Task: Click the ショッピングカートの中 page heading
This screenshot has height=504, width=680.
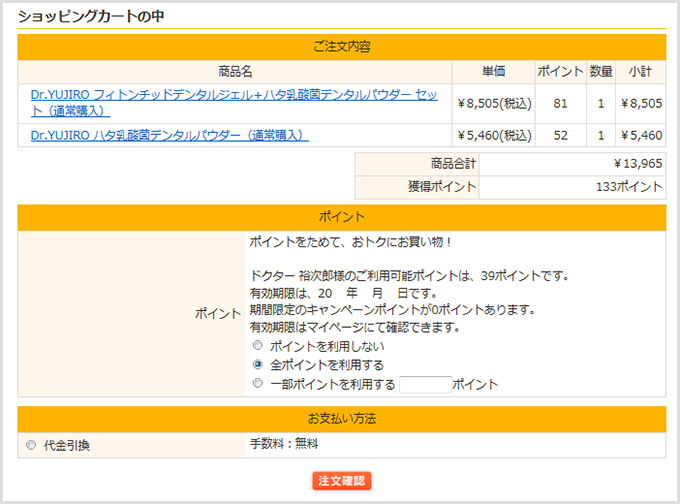Action: pos(91,16)
